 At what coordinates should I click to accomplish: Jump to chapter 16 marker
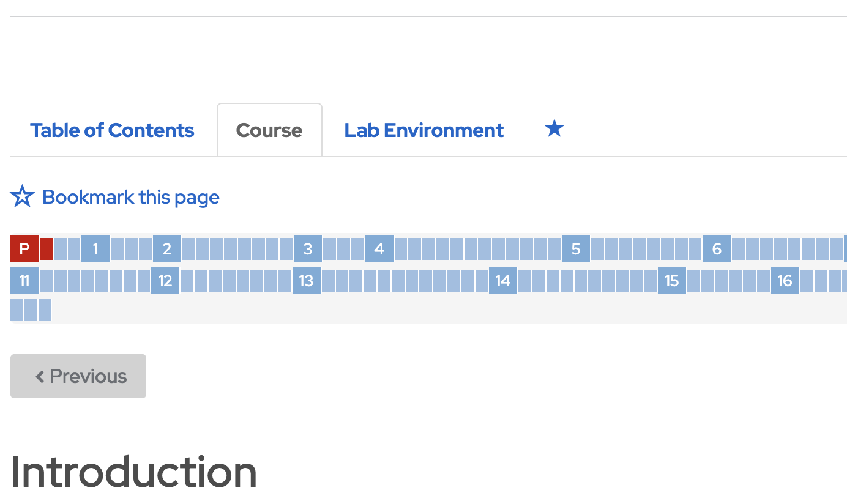(x=785, y=281)
